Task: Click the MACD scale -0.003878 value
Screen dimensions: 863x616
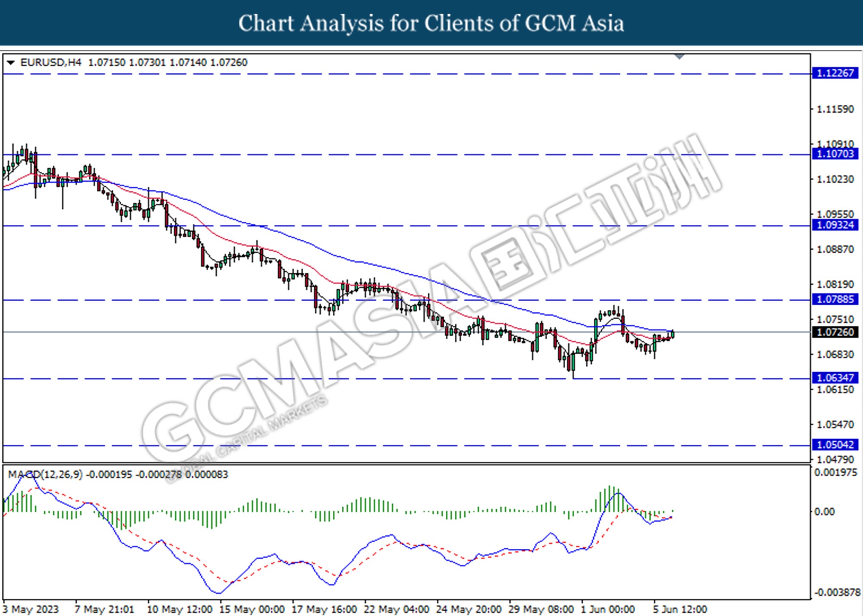Action: click(x=837, y=592)
